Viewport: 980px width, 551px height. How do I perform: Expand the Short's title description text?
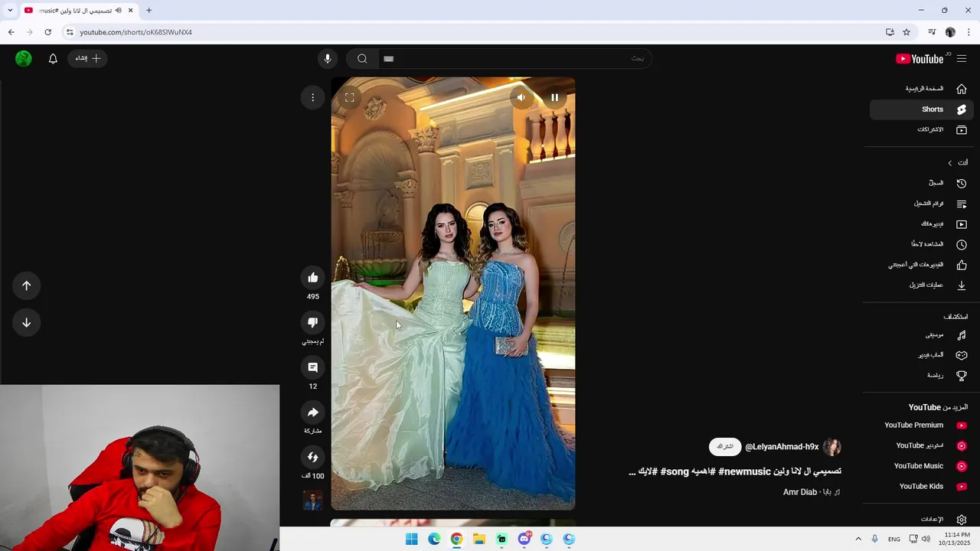click(735, 471)
